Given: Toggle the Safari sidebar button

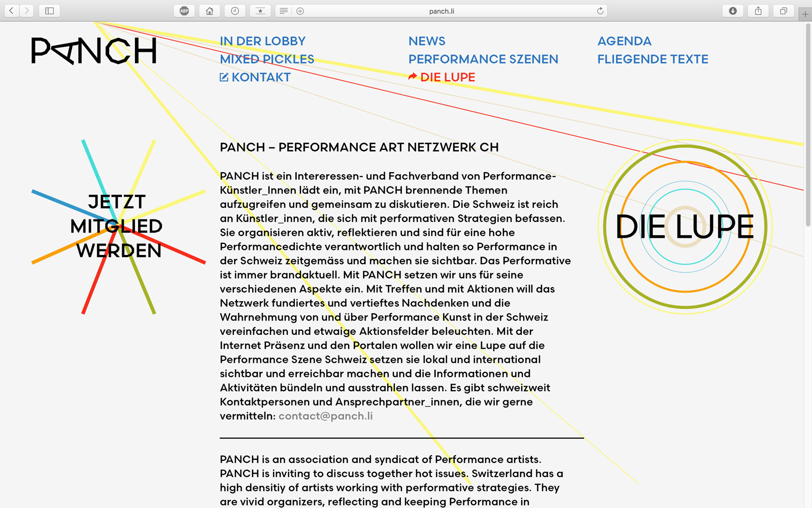Looking at the screenshot, I should click(x=49, y=11).
